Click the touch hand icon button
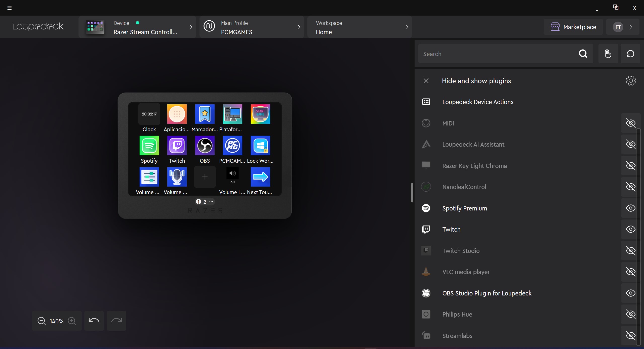644x349 pixels. coord(608,54)
